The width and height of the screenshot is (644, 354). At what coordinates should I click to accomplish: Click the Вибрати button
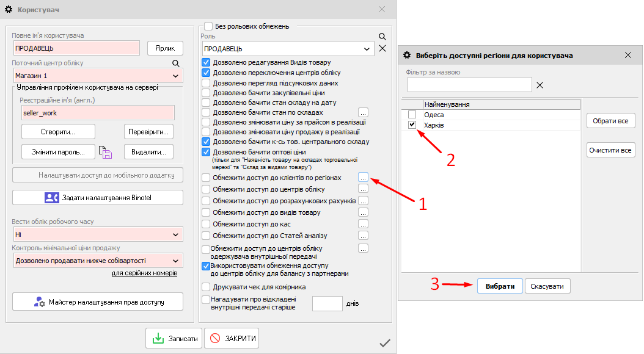click(x=499, y=286)
